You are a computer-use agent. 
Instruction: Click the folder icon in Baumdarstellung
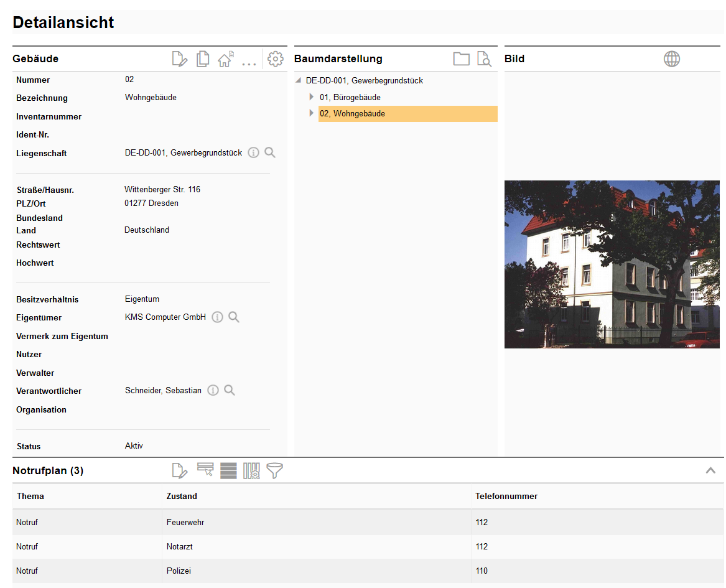pos(461,59)
